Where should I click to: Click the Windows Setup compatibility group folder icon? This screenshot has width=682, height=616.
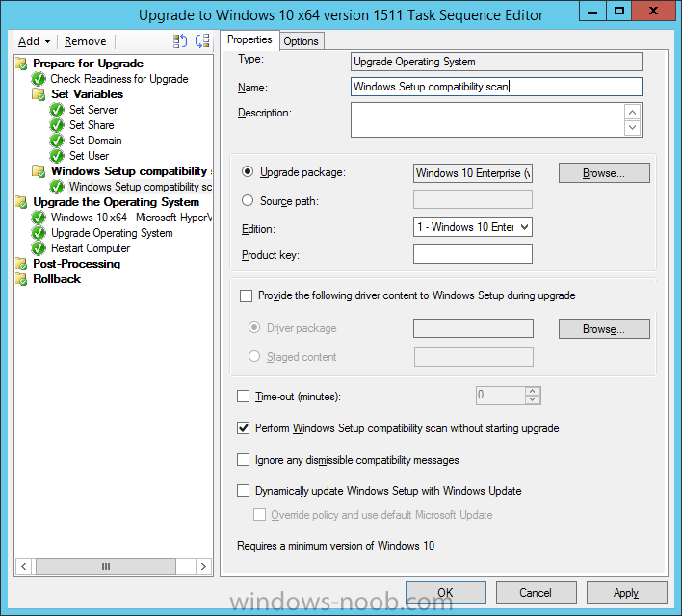click(x=39, y=171)
